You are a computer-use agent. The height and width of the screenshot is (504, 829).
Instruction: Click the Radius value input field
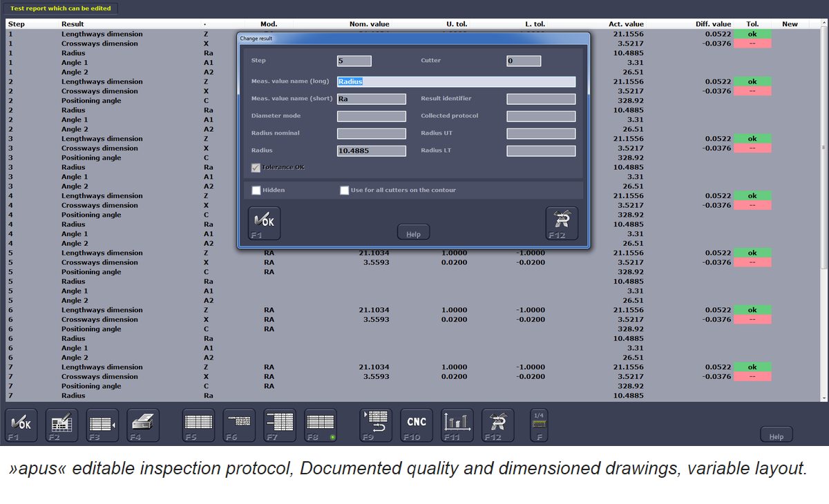(371, 151)
